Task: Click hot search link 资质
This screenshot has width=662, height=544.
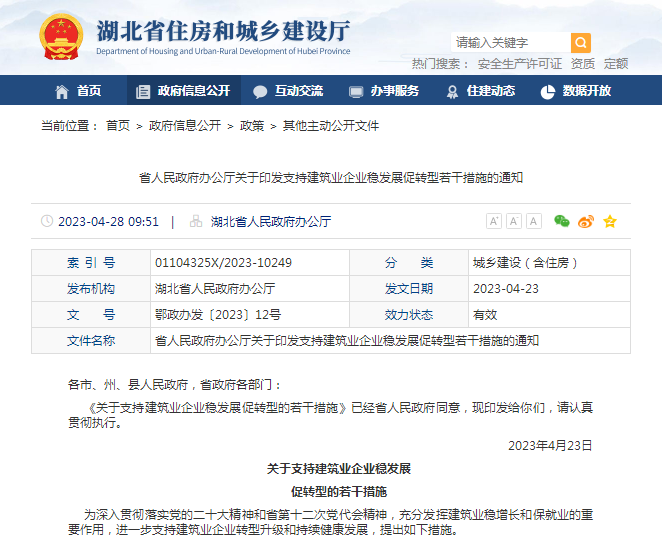Action: 582,64
